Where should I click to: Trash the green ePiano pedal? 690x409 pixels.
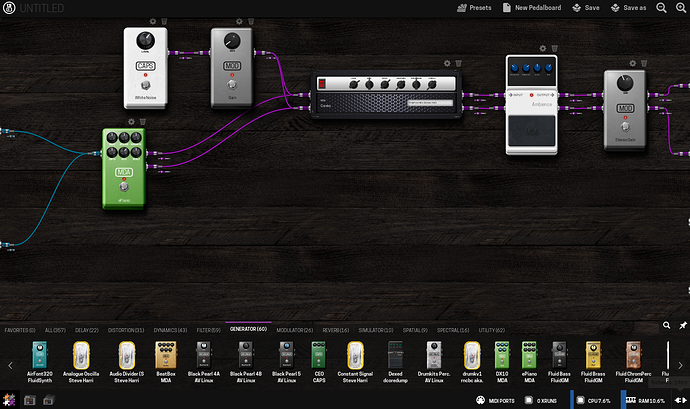tap(143, 122)
